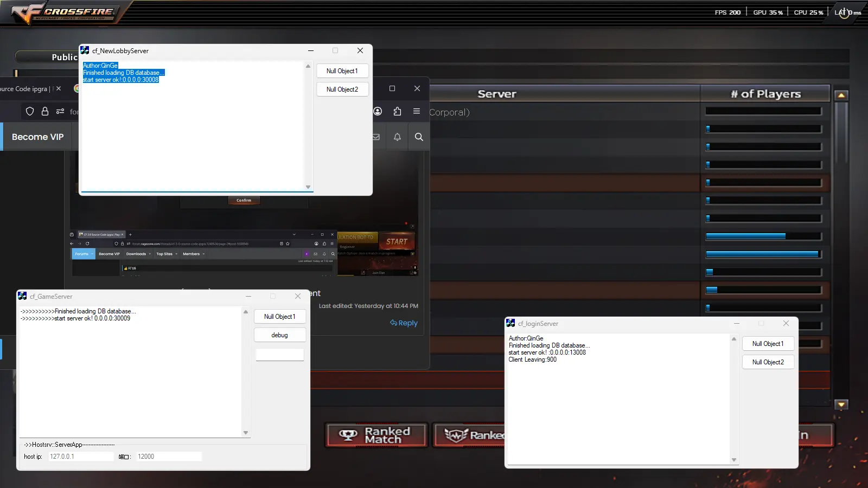Click the browser account profile icon
Viewport: 868px width, 488px height.
pyautogui.click(x=378, y=111)
